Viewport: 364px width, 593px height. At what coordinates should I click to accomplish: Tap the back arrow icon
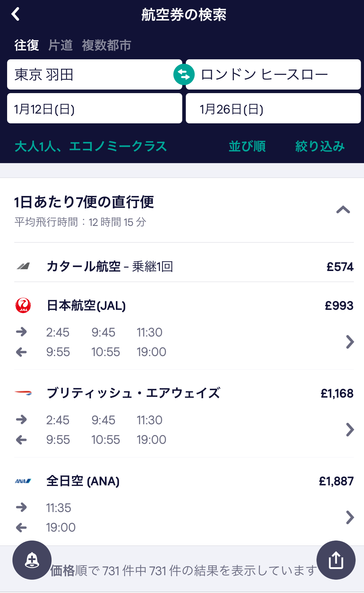[x=16, y=14]
